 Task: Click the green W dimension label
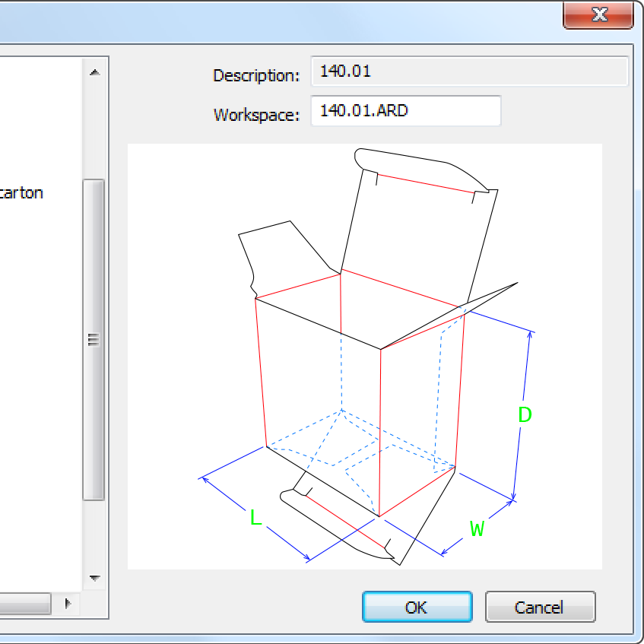477,529
